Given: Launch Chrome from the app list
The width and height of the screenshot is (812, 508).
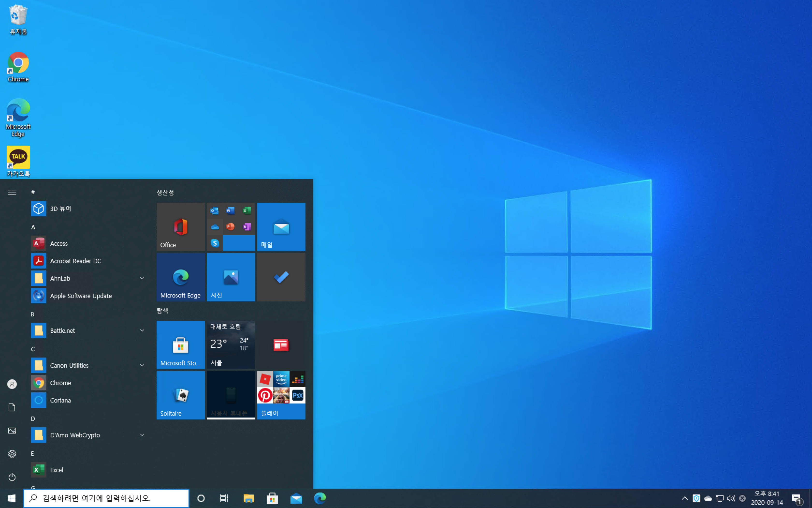Looking at the screenshot, I should tap(88, 383).
